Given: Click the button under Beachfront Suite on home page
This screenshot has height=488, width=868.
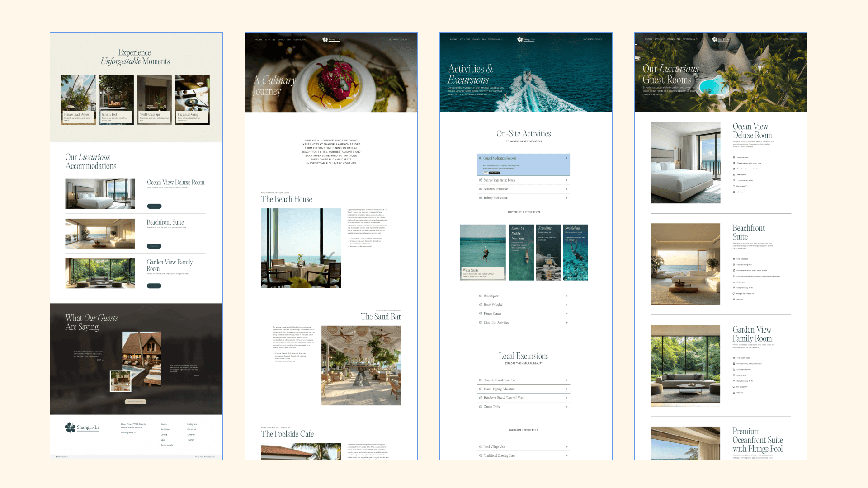Looking at the screenshot, I should 154,246.
